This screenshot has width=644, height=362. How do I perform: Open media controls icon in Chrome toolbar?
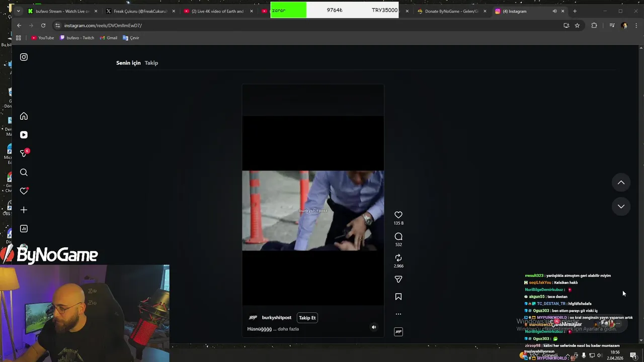612,25
